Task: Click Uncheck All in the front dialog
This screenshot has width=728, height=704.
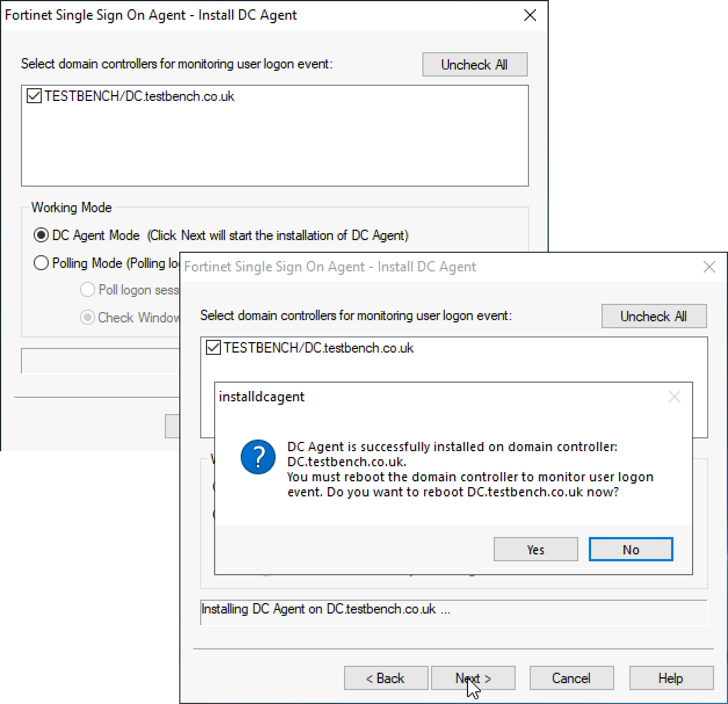Action: pos(654,316)
